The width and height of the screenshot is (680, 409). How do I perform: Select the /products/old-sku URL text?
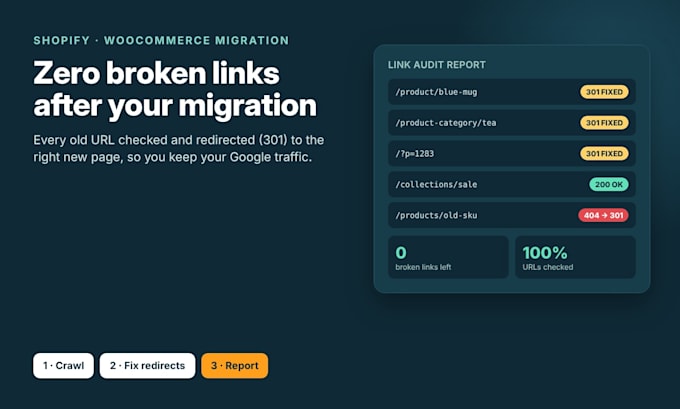point(436,215)
